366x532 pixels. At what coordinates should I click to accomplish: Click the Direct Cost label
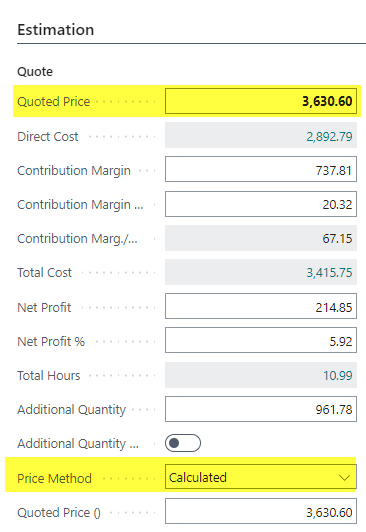(x=47, y=136)
